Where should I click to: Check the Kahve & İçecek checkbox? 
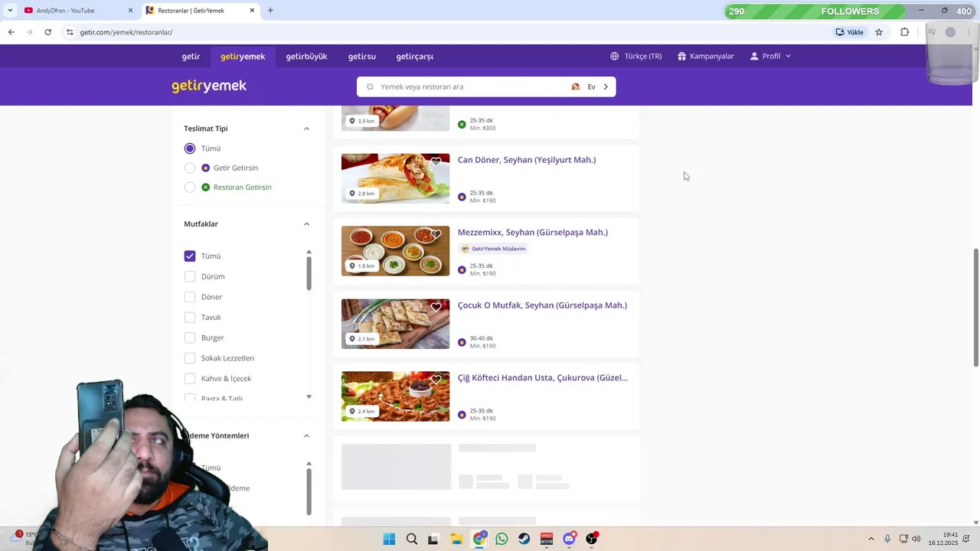(190, 378)
